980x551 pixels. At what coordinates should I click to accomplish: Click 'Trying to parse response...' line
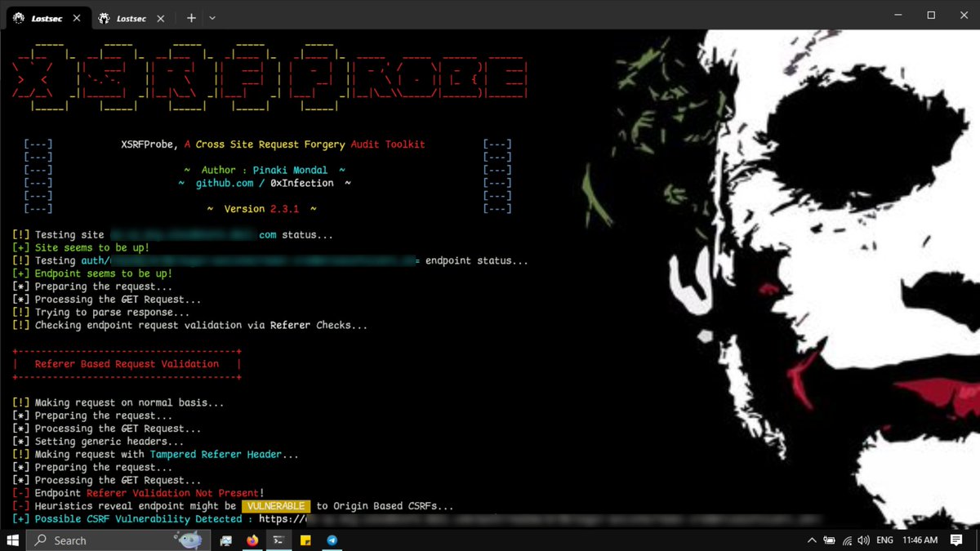click(100, 313)
